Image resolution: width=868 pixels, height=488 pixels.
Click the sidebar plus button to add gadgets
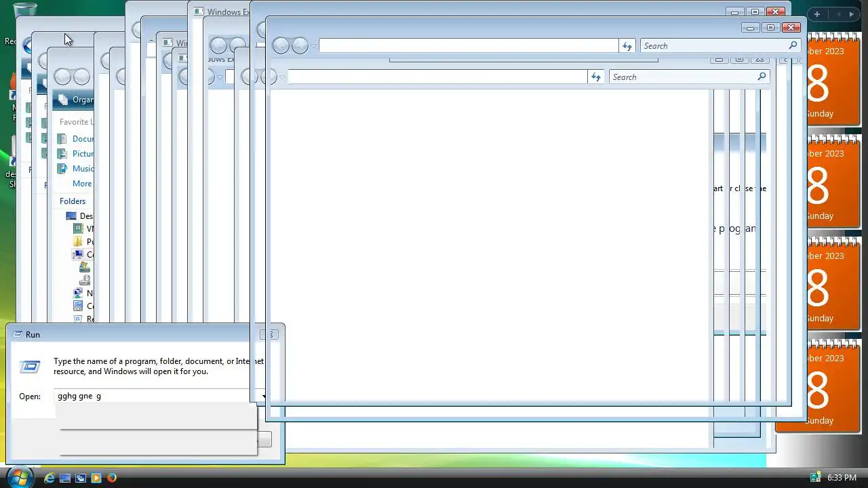[x=817, y=14]
